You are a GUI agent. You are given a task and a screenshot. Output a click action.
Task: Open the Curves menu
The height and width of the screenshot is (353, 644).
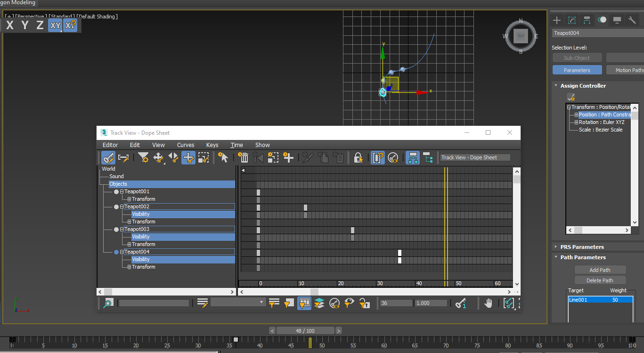[186, 145]
